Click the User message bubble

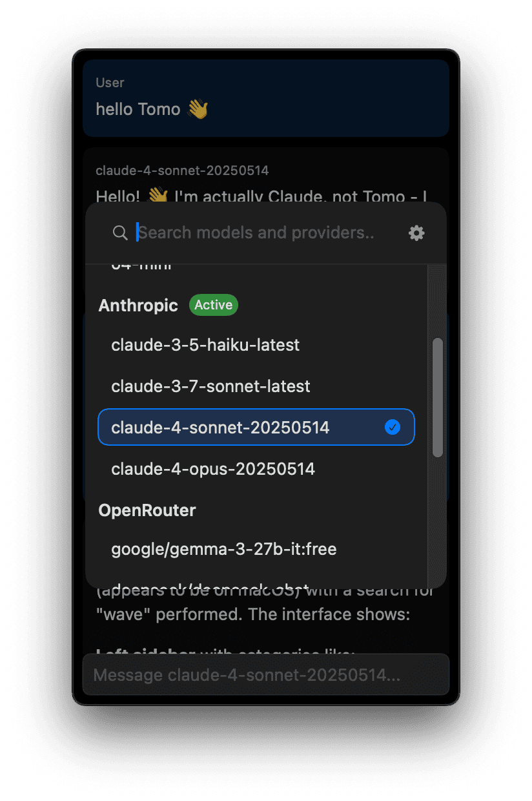(265, 98)
